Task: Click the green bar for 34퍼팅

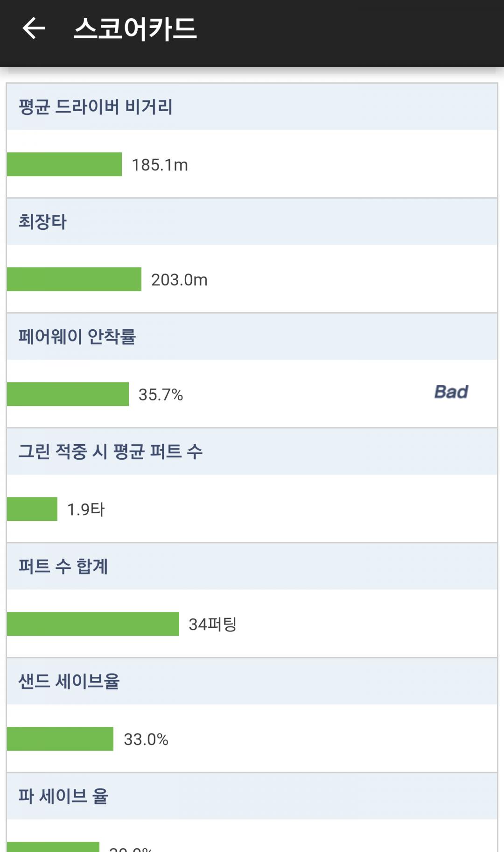Action: 93,624
